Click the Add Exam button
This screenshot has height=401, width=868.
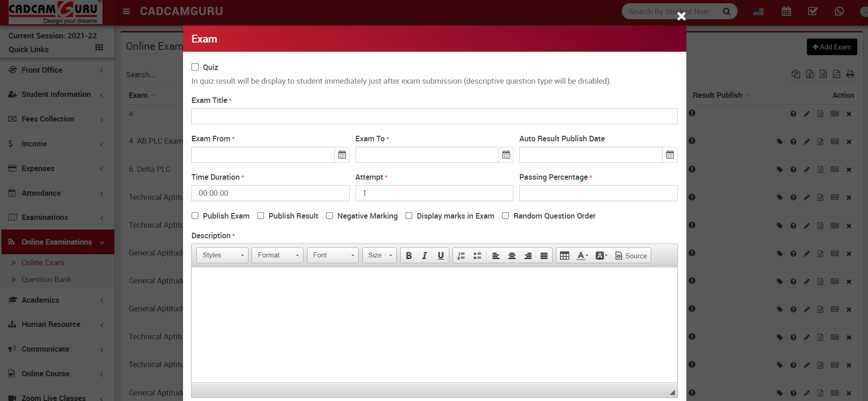tap(831, 47)
